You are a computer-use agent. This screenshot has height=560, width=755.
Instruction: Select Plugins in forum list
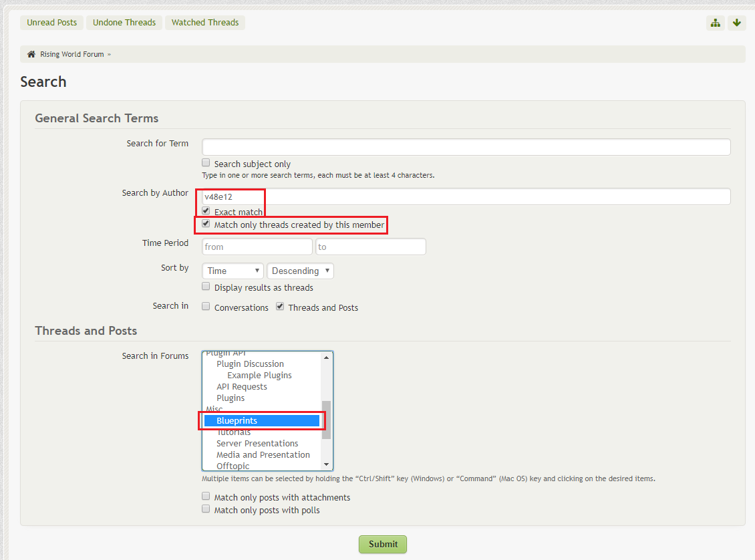[x=231, y=398]
